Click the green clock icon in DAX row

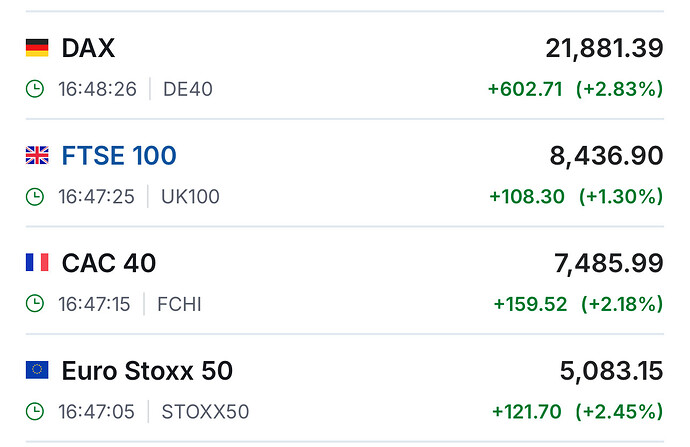tap(35, 89)
